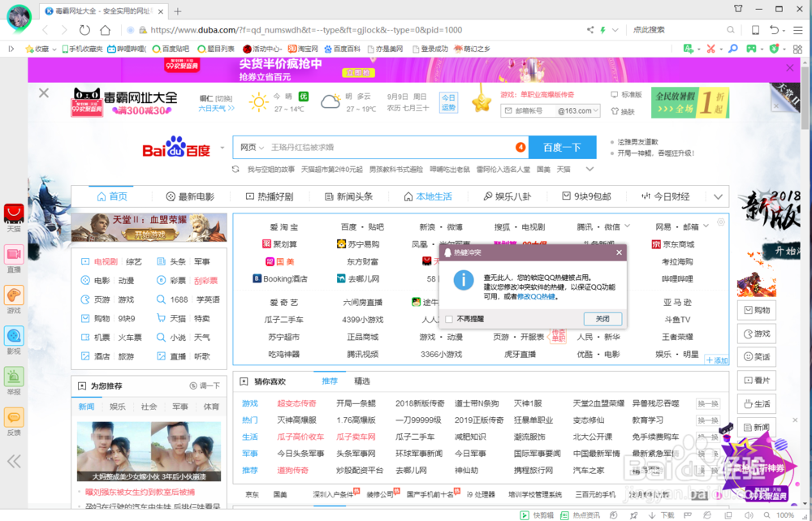Select the 娱乐 tab in 为您推荐
This screenshot has height=521, width=812.
118,407
